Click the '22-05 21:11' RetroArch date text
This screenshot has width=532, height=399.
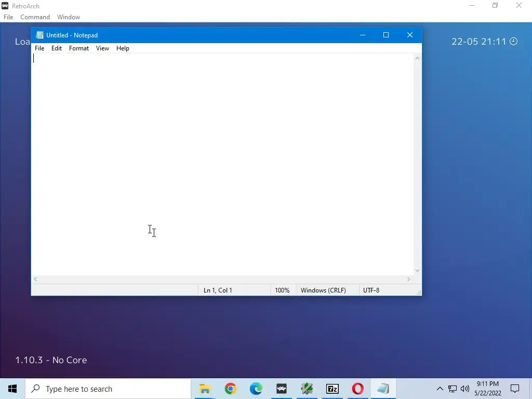click(x=478, y=42)
